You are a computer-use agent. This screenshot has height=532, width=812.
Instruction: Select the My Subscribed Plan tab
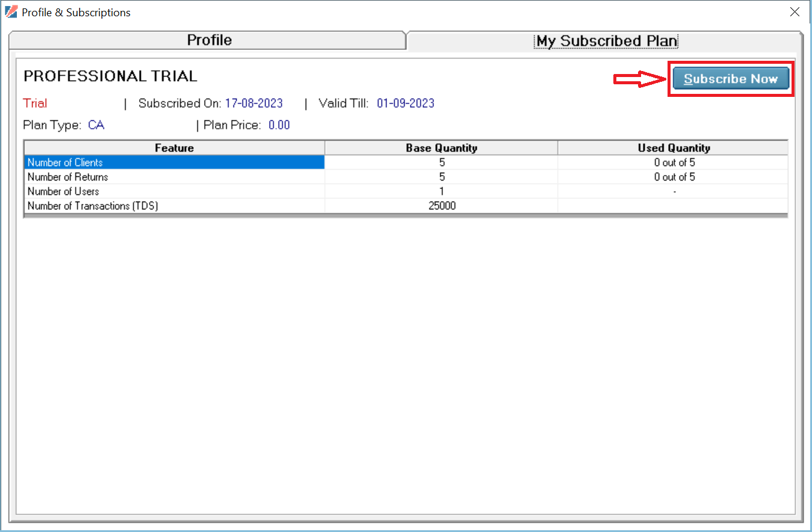click(607, 41)
